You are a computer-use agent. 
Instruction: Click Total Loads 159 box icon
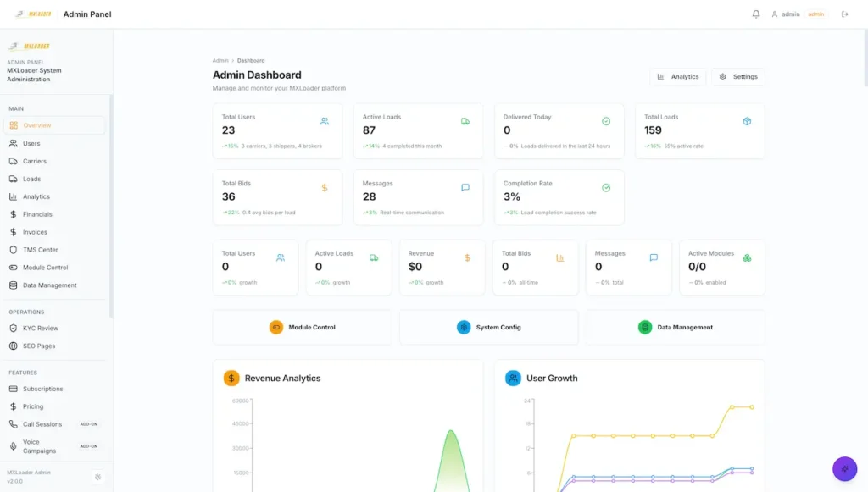pyautogui.click(x=747, y=121)
